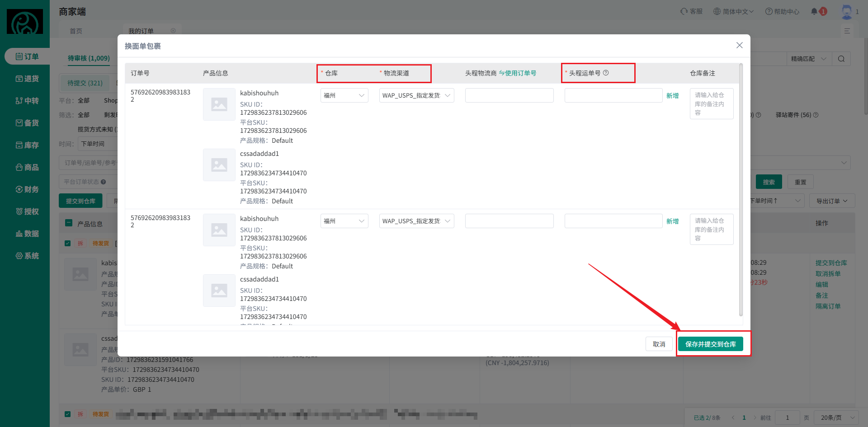Open the 20条/页 page size dropdown

[836, 418]
